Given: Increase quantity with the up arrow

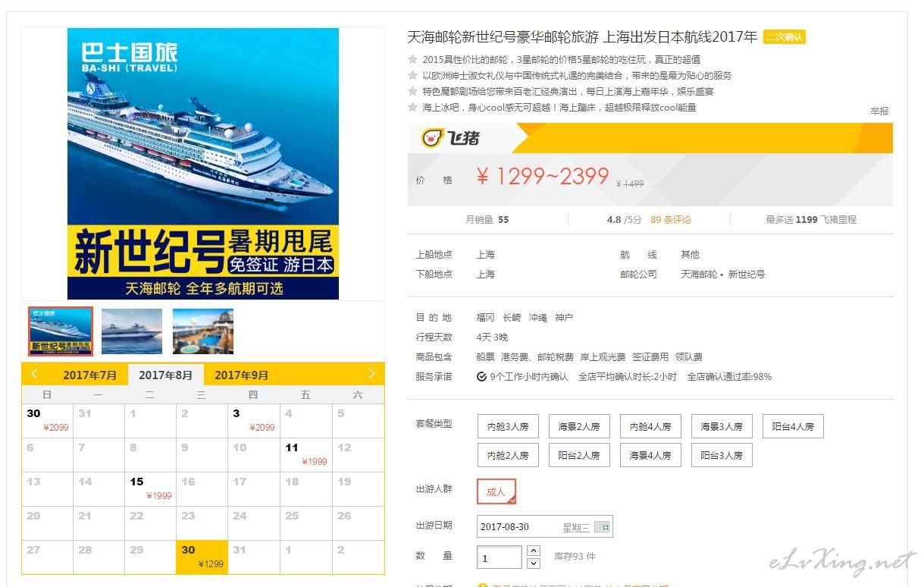Looking at the screenshot, I should tap(533, 551).
